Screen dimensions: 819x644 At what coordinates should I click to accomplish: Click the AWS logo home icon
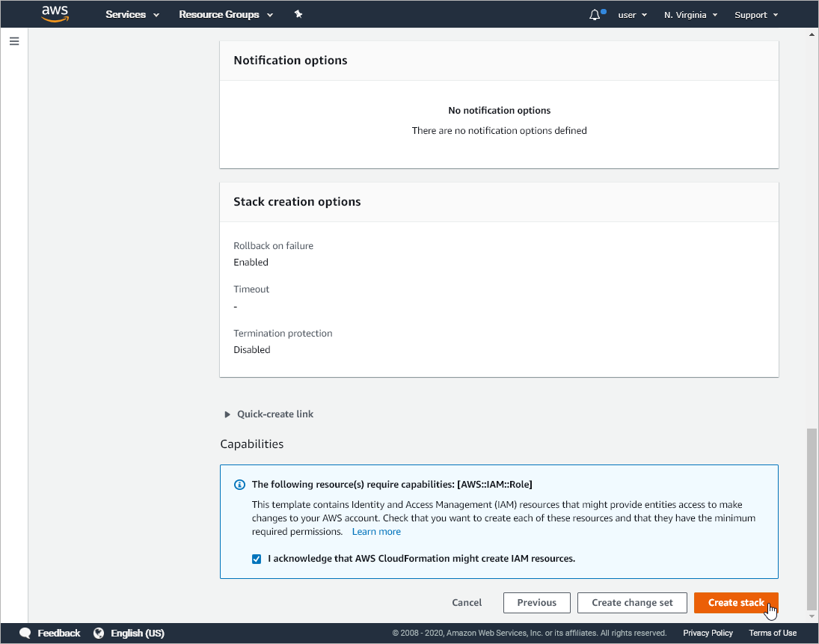pos(55,14)
